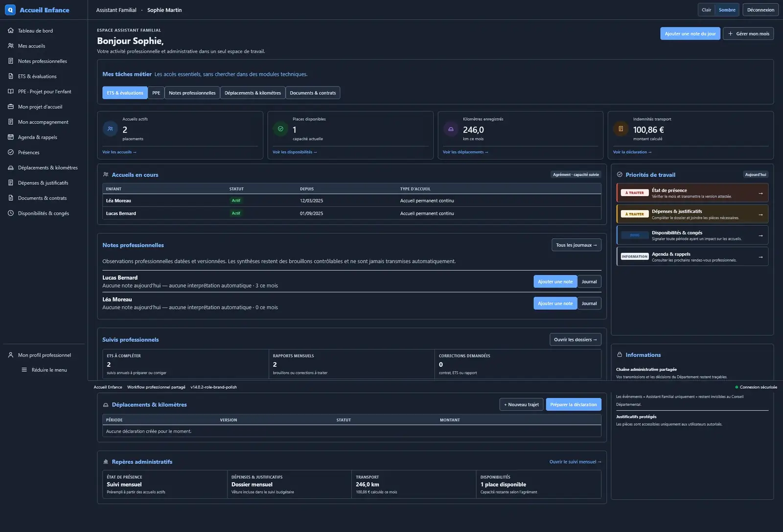Open Mes accueils in the sidebar
Image resolution: width=783 pixels, height=532 pixels.
click(44, 46)
